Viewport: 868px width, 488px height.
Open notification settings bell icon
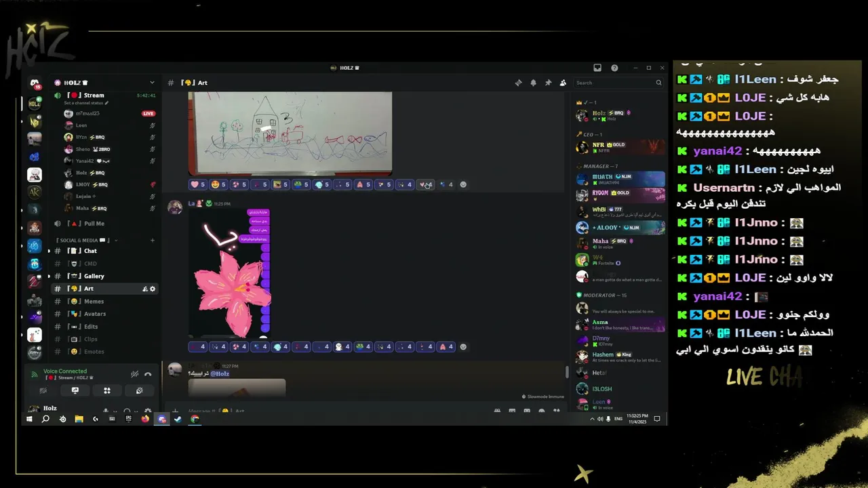pyautogui.click(x=533, y=83)
